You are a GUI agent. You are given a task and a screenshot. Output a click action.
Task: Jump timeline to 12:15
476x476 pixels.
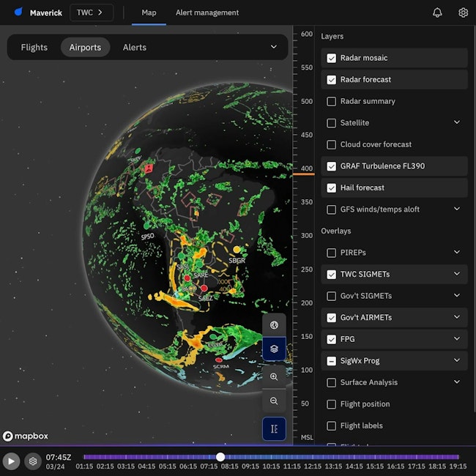click(x=313, y=466)
